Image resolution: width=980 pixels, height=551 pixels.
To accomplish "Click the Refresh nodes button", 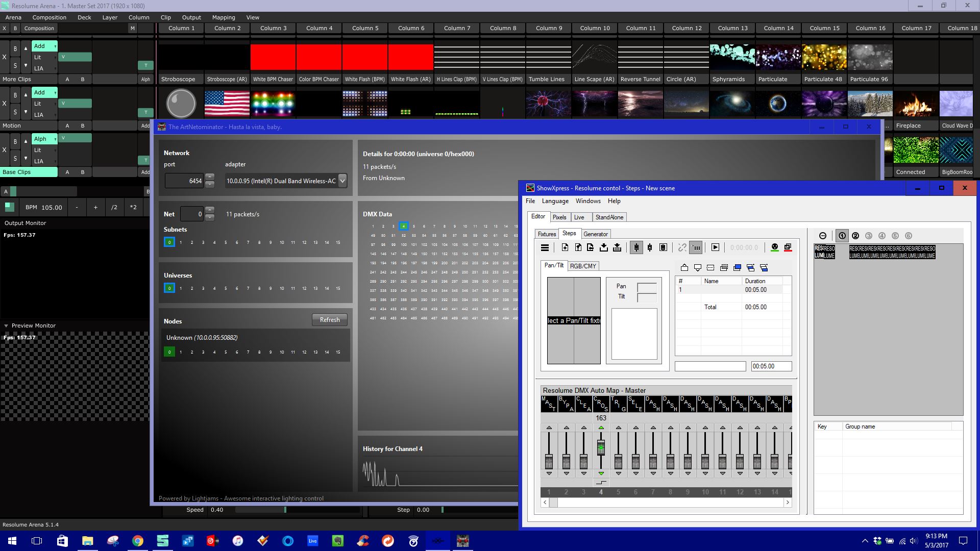I will (x=330, y=320).
